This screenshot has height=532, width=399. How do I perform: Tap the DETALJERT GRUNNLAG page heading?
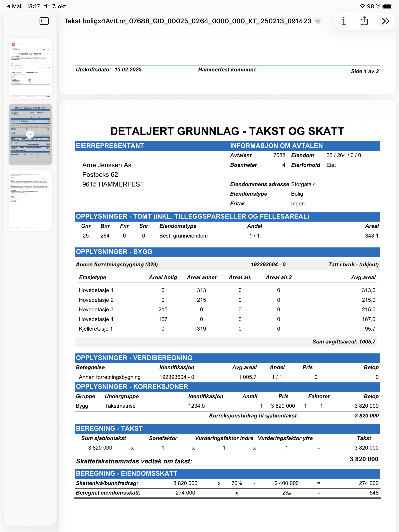pyautogui.click(x=227, y=131)
